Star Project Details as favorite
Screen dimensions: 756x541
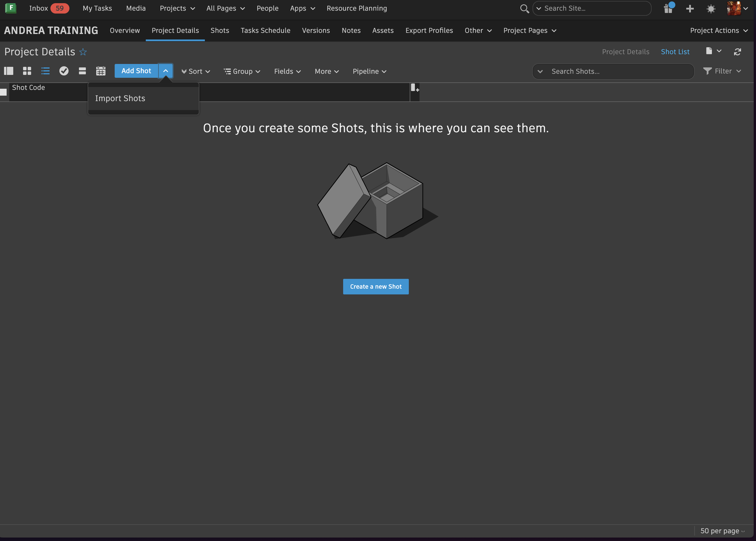pos(83,52)
